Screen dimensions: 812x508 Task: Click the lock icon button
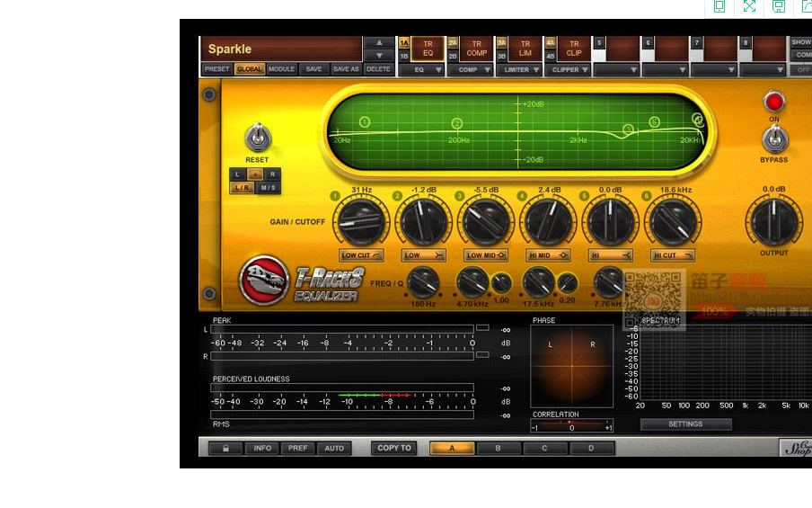[x=225, y=448]
